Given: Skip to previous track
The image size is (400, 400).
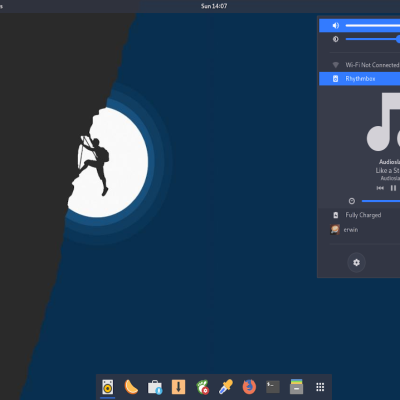Looking at the screenshot, I should pyautogui.click(x=380, y=188).
